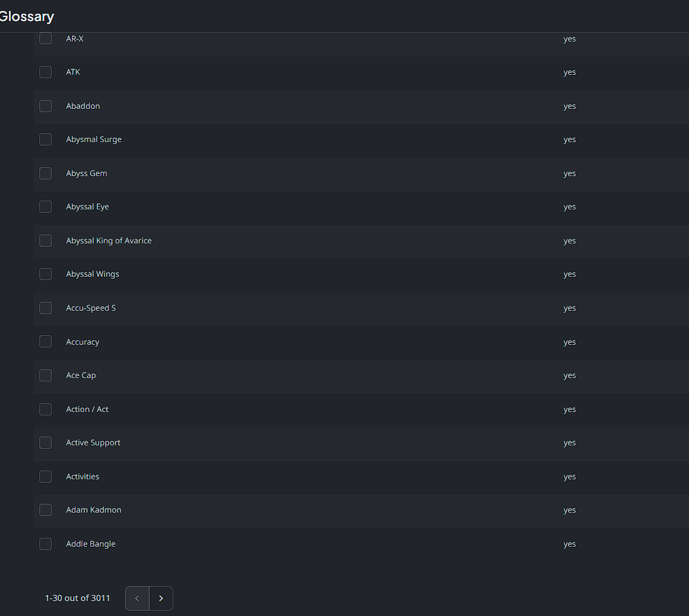The height and width of the screenshot is (616, 689).
Task: Go to the previous glossary page
Action: tap(137, 598)
